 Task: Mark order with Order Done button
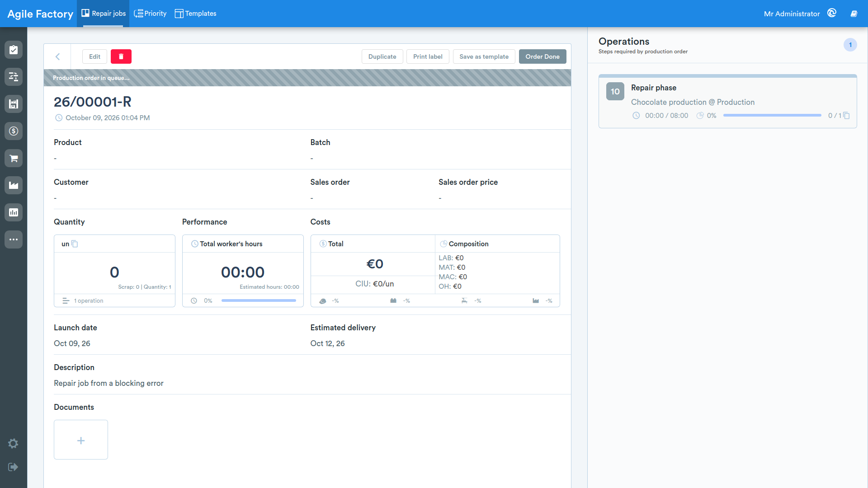pos(542,56)
